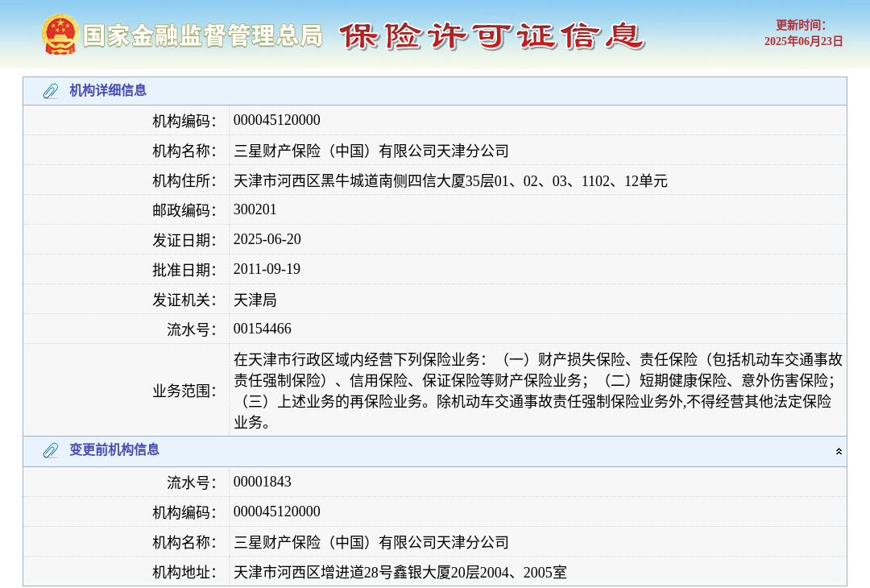Click the 发证机关 field label

pos(184,300)
